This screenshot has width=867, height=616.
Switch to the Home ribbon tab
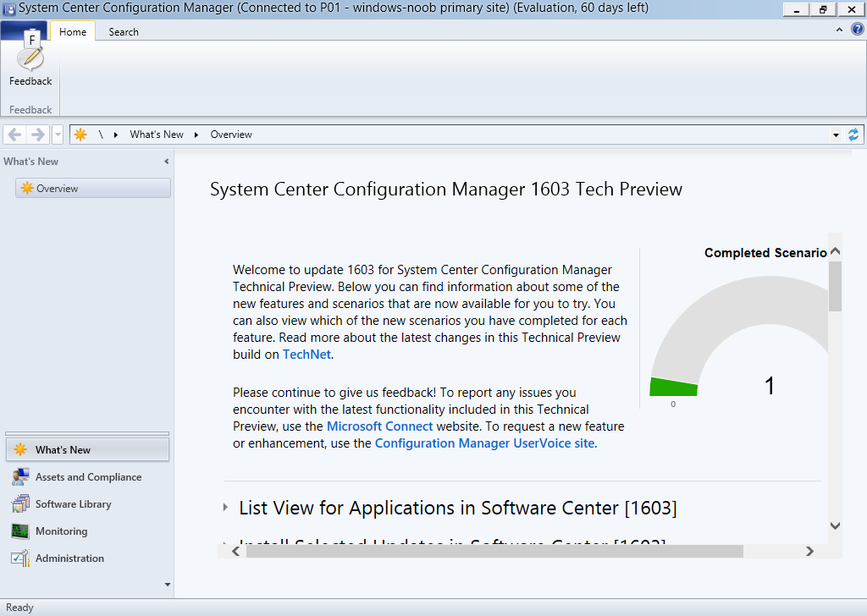click(x=73, y=31)
